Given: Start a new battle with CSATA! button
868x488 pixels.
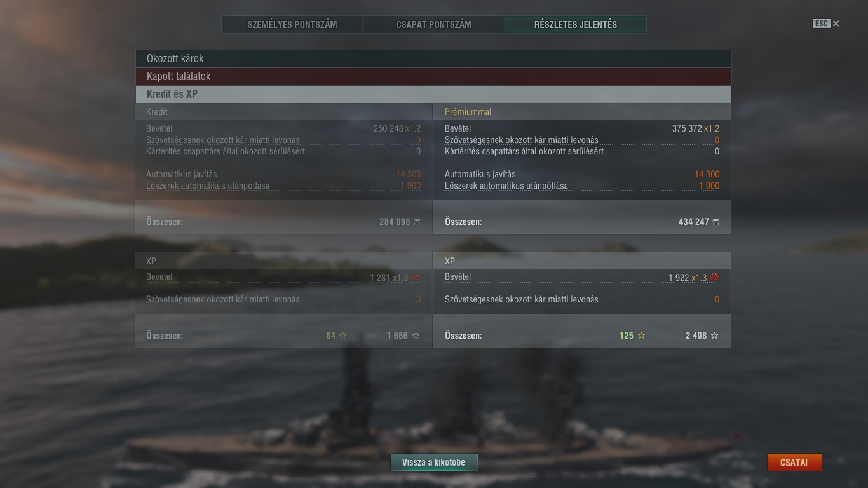Looking at the screenshot, I should coord(794,463).
